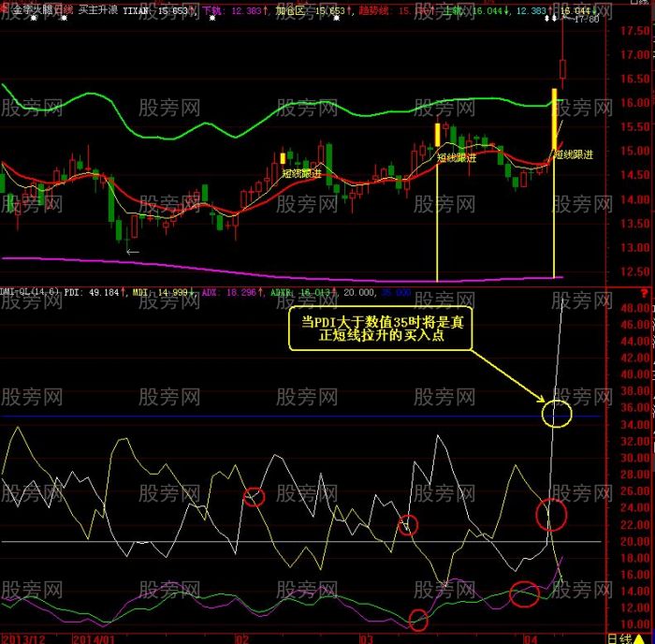Click the 03 month marker on the axis
This screenshot has width=655, height=644.
pyautogui.click(x=366, y=638)
